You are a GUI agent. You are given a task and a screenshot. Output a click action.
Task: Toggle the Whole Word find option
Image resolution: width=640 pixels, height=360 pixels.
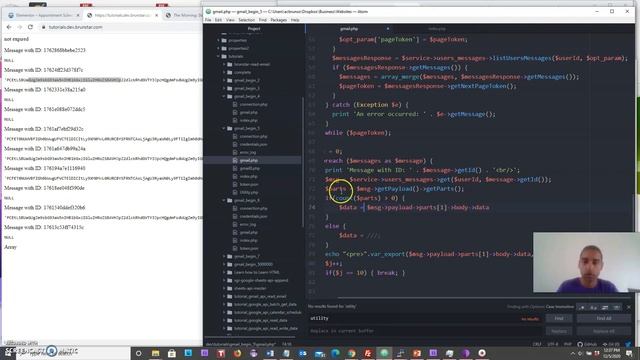pyautogui.click(x=616, y=307)
